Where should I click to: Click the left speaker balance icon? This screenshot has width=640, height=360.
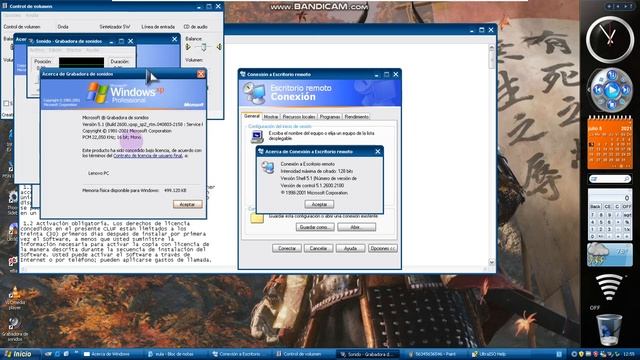tap(188, 47)
